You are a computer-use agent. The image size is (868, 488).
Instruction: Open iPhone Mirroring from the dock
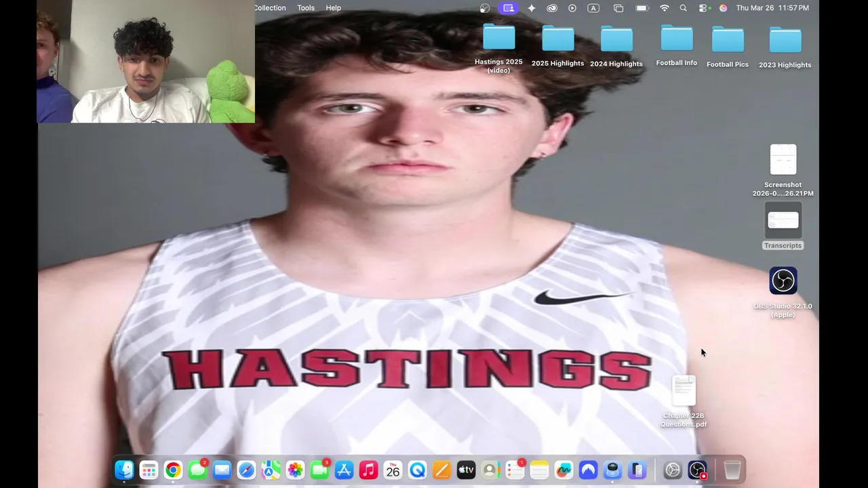tap(637, 470)
